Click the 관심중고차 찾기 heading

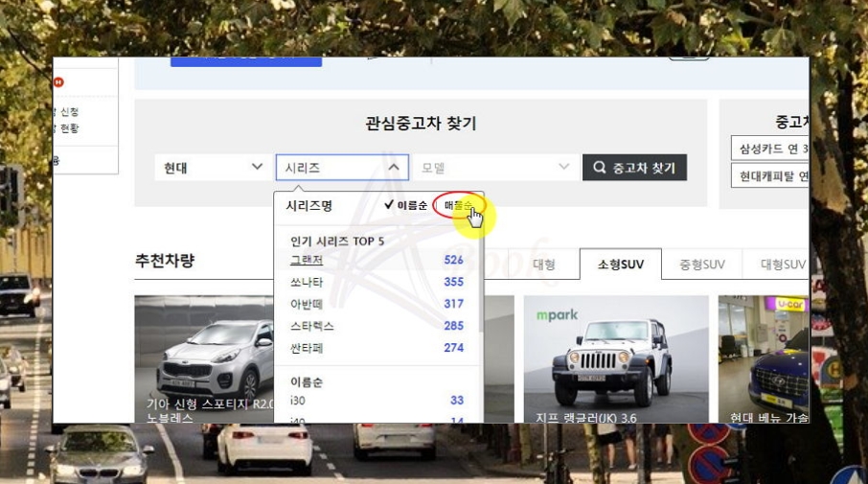(x=421, y=123)
